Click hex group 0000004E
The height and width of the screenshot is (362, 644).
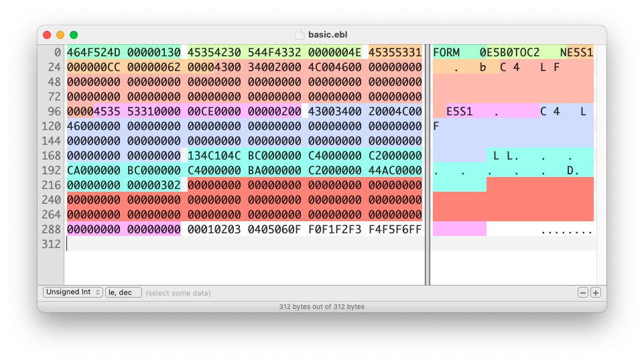click(334, 52)
